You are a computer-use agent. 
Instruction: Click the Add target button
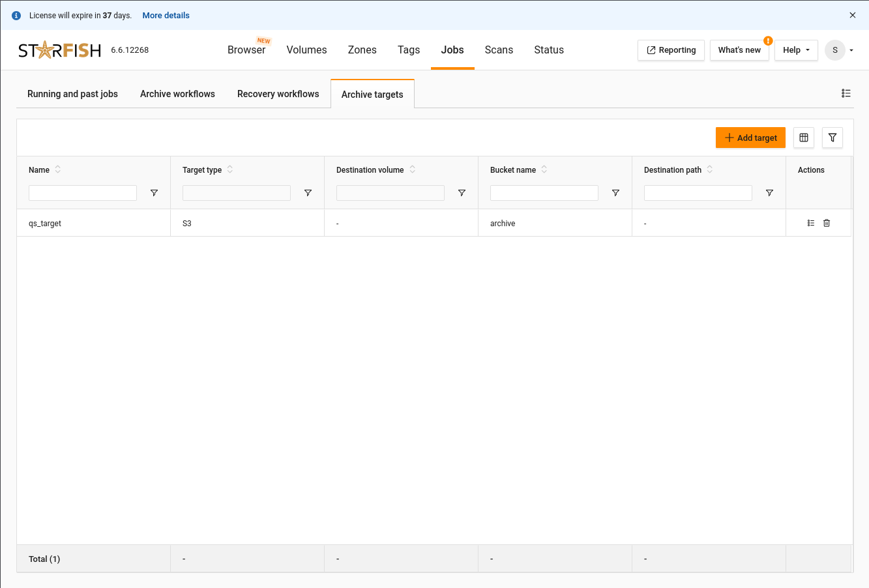pyautogui.click(x=750, y=138)
